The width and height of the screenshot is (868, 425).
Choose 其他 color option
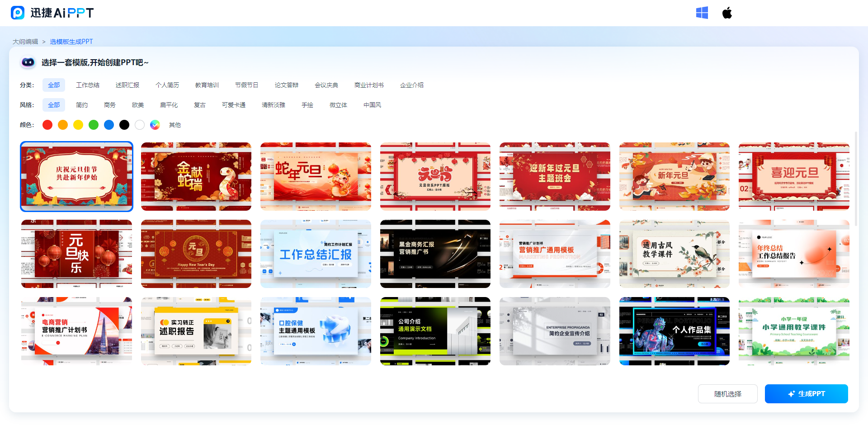[175, 125]
